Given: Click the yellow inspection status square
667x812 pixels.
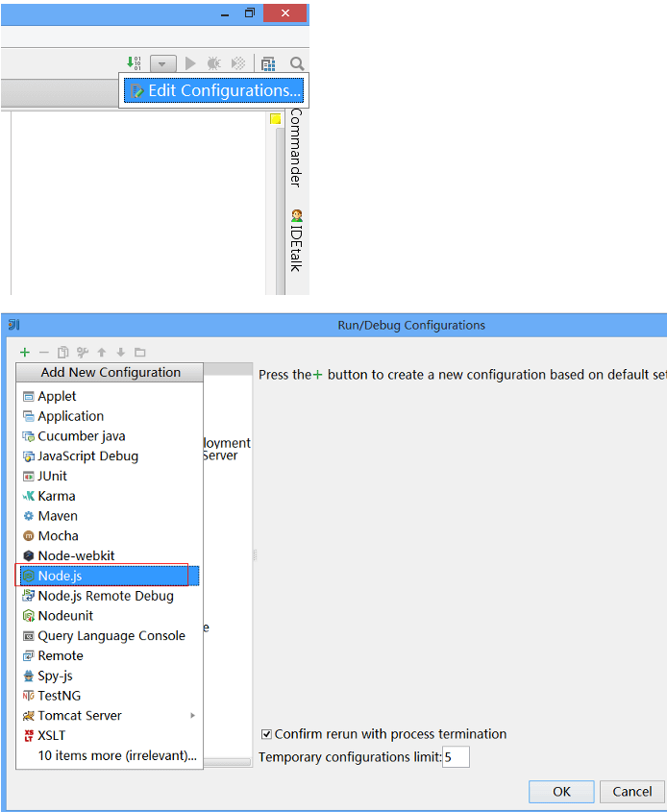Looking at the screenshot, I should click(276, 119).
